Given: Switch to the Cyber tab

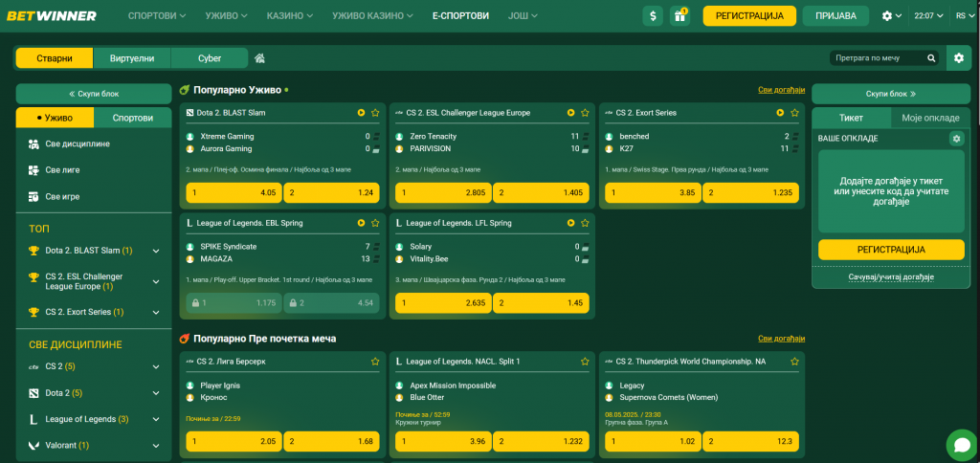Looking at the screenshot, I should point(210,58).
